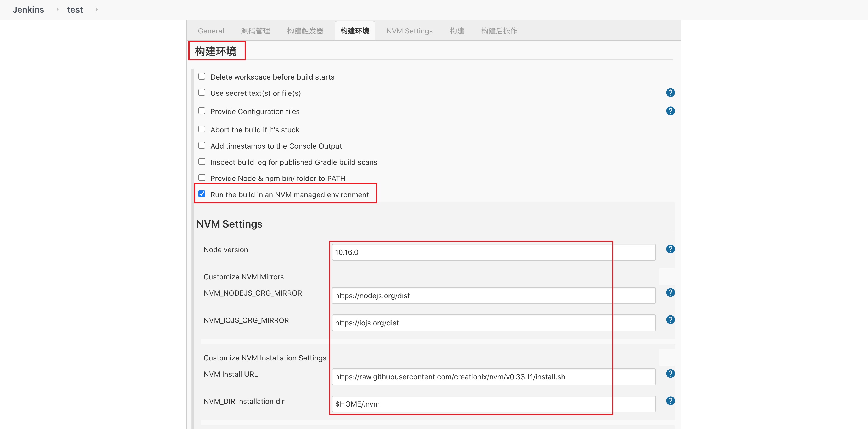Switch to the General tab
This screenshot has width=868, height=429.
coord(211,31)
